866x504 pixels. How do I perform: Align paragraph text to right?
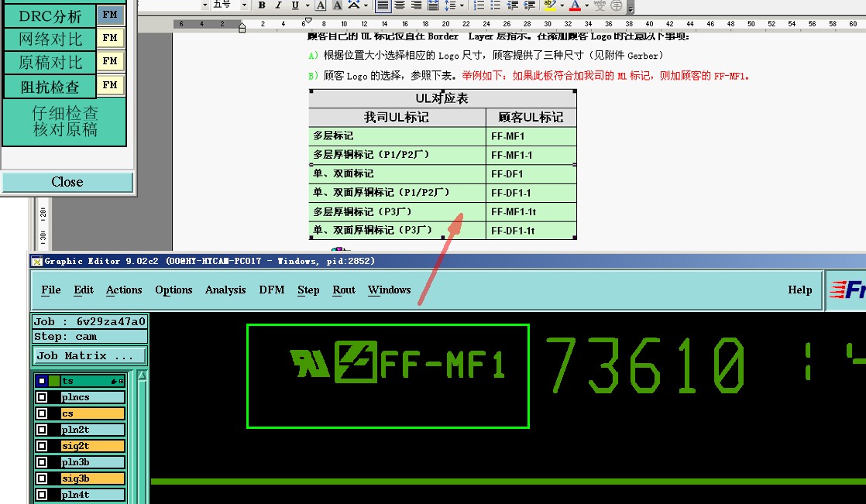tap(416, 5)
